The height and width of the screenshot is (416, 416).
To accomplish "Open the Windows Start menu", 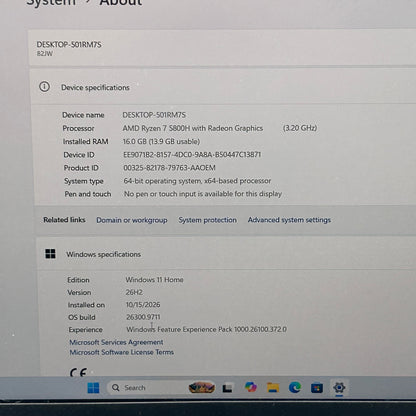I will 93,388.
